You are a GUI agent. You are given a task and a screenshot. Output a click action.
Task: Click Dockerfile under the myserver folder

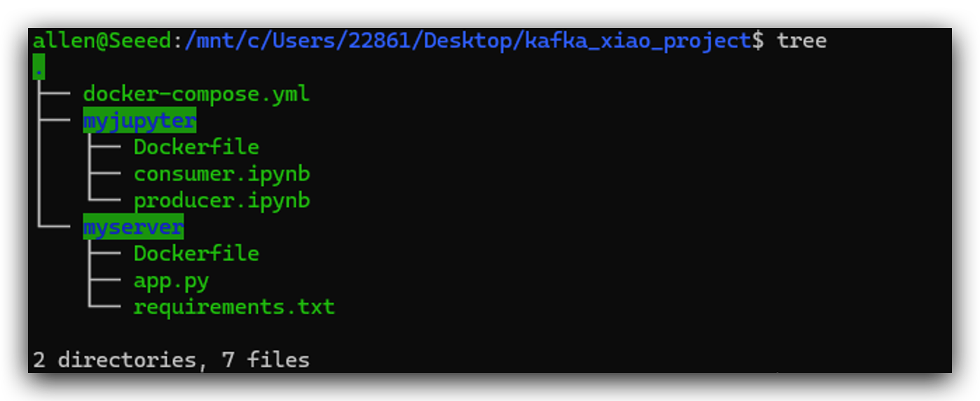196,254
